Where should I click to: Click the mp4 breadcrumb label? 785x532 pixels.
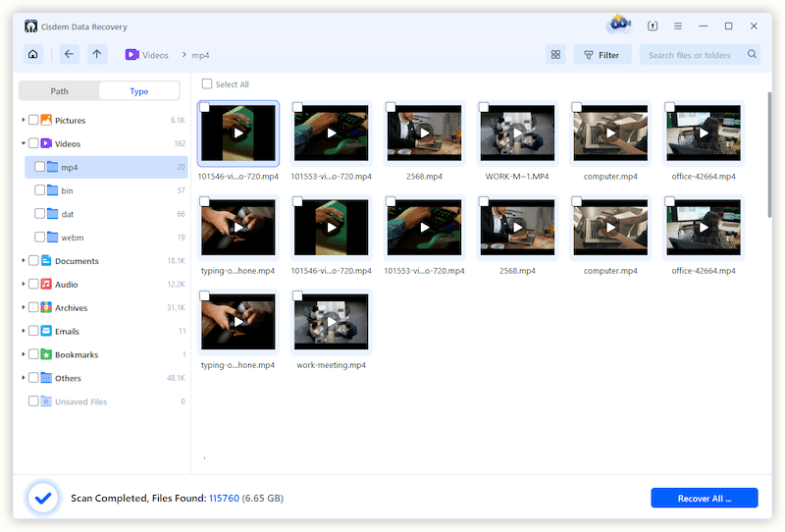200,55
